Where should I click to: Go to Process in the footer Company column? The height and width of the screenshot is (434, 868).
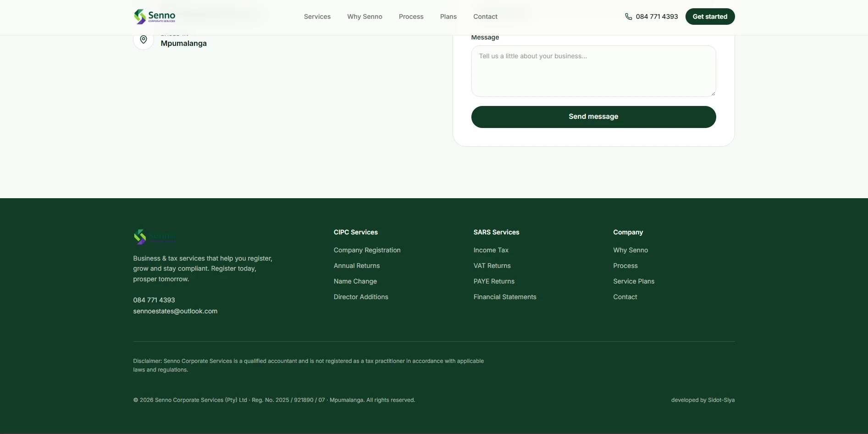(x=625, y=266)
